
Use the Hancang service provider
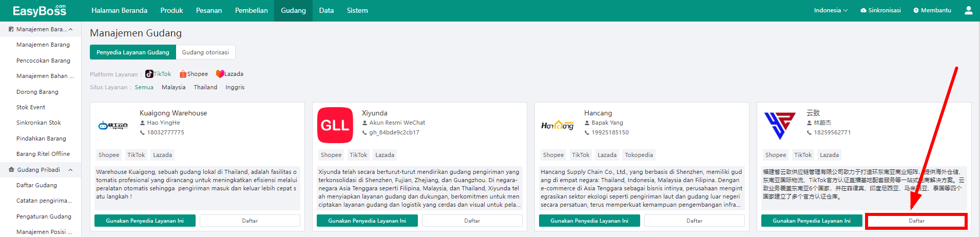tap(589, 221)
